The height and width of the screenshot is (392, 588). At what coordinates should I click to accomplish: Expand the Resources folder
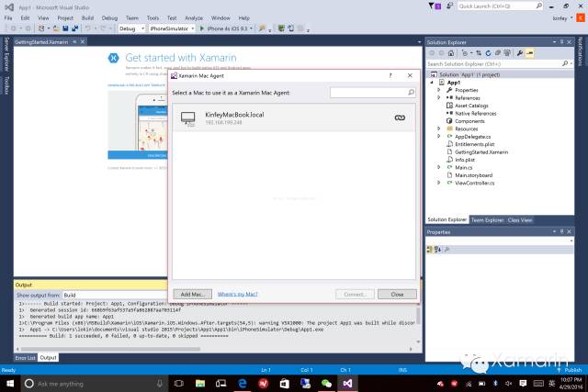tap(439, 129)
